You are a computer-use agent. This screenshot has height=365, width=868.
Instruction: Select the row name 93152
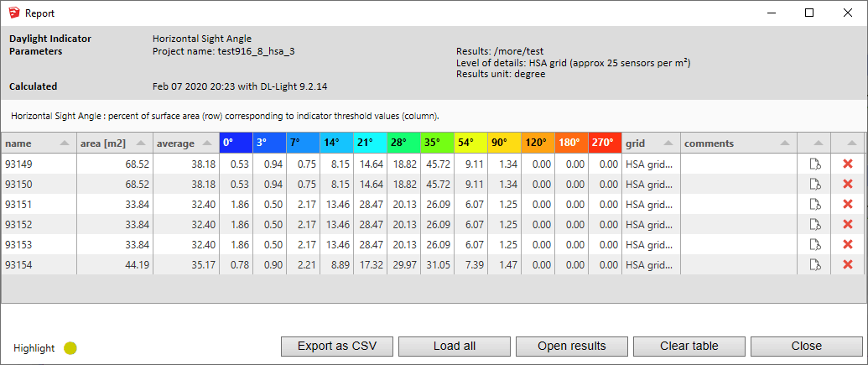click(x=18, y=224)
